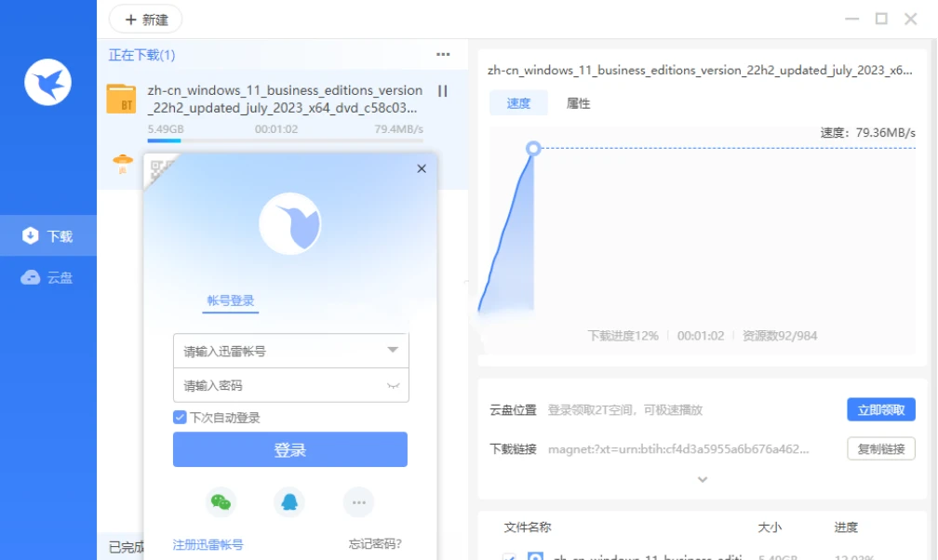Toggle password visibility eye icon
The width and height of the screenshot is (938, 560).
[394, 386]
